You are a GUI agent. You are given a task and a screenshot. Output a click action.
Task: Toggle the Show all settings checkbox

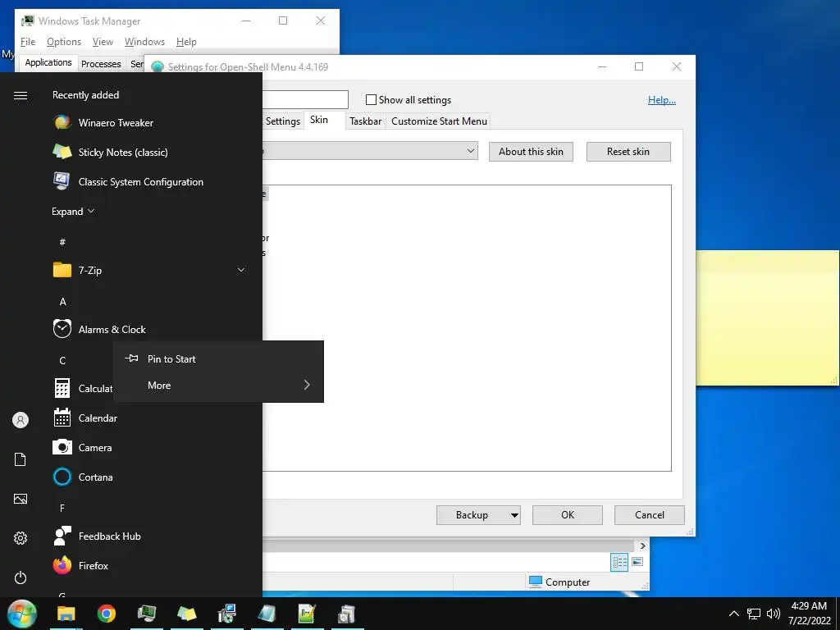point(371,99)
